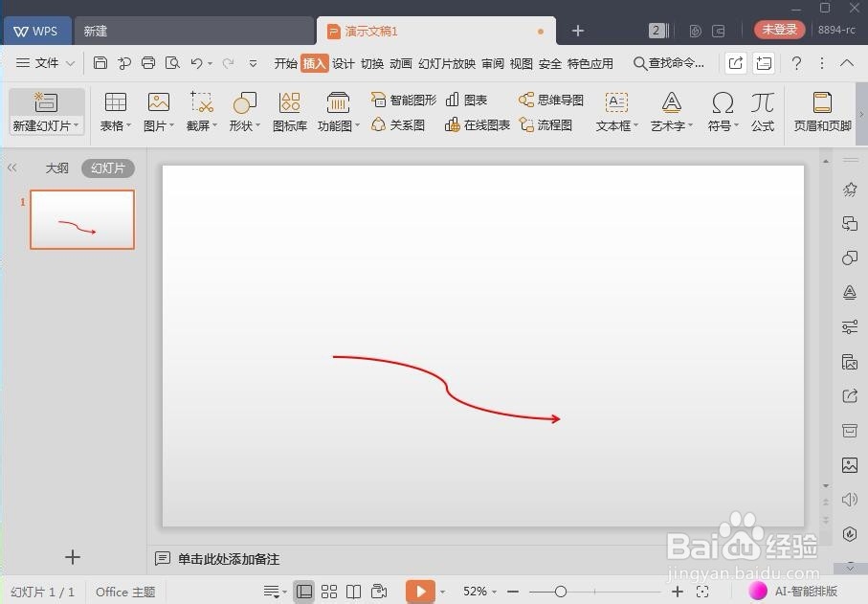Select the 幻灯片 pane view toggle
This screenshot has height=604, width=868.
[108, 168]
